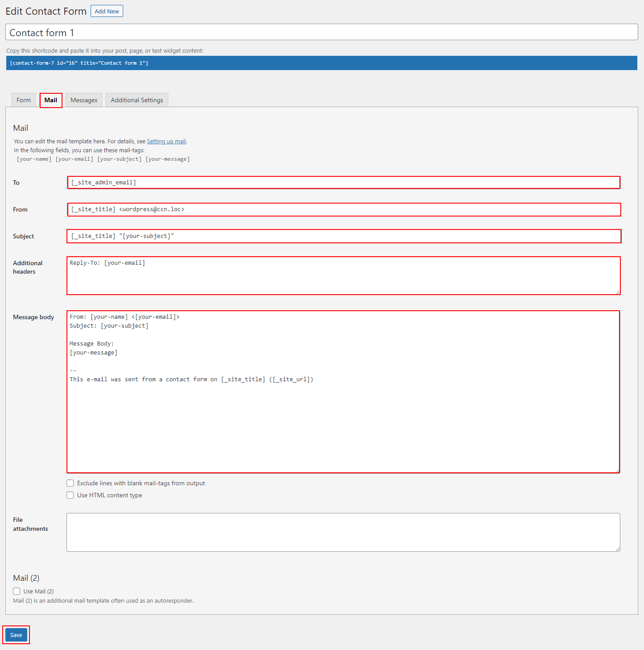This screenshot has width=644, height=650.
Task: Click the Contact form 1 title field
Action: (321, 33)
